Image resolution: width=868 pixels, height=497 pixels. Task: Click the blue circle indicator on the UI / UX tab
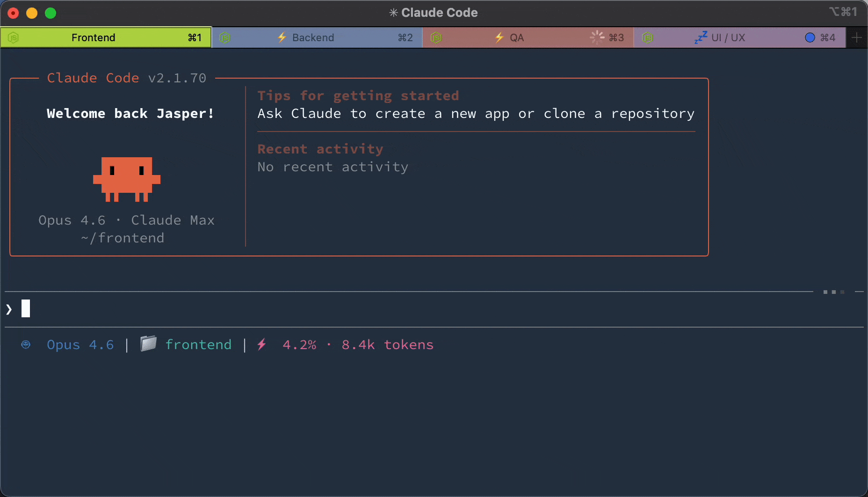[810, 37]
